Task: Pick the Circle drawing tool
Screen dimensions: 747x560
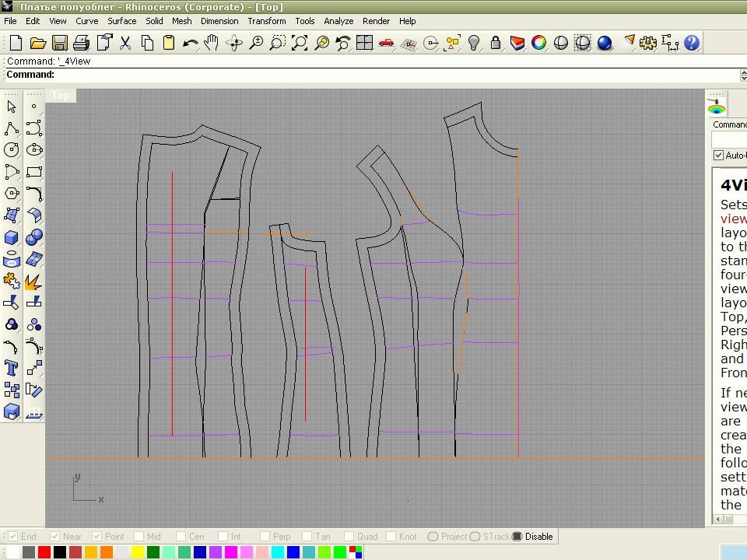Action: click(x=12, y=150)
